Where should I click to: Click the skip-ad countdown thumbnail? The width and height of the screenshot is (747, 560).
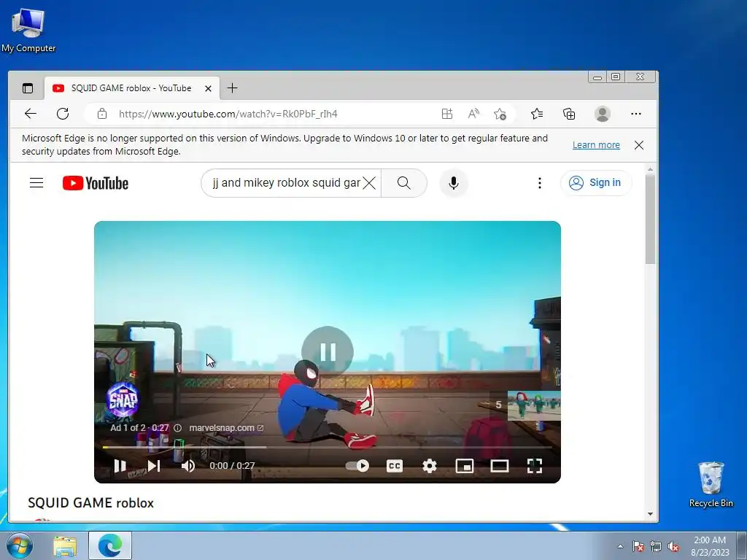pos(525,405)
